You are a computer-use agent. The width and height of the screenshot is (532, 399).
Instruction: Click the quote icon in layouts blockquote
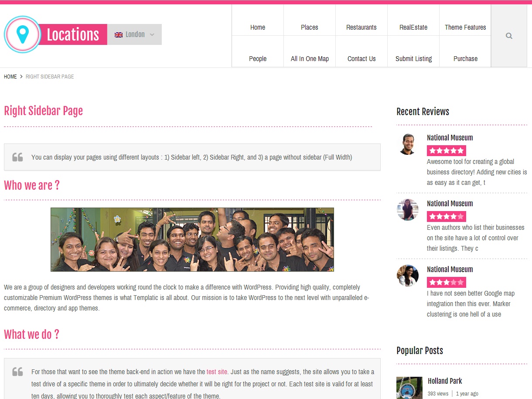17,157
